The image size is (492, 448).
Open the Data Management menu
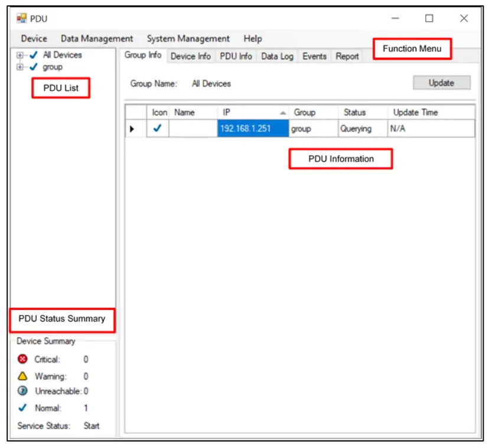[97, 38]
